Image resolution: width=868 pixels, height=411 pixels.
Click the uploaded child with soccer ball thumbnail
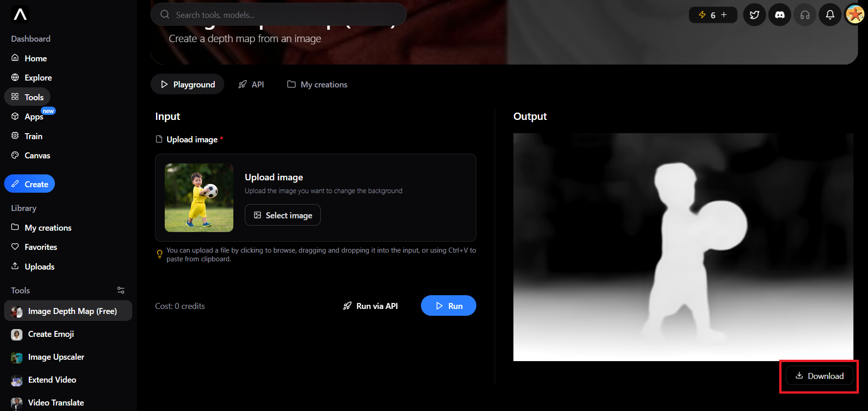(199, 198)
